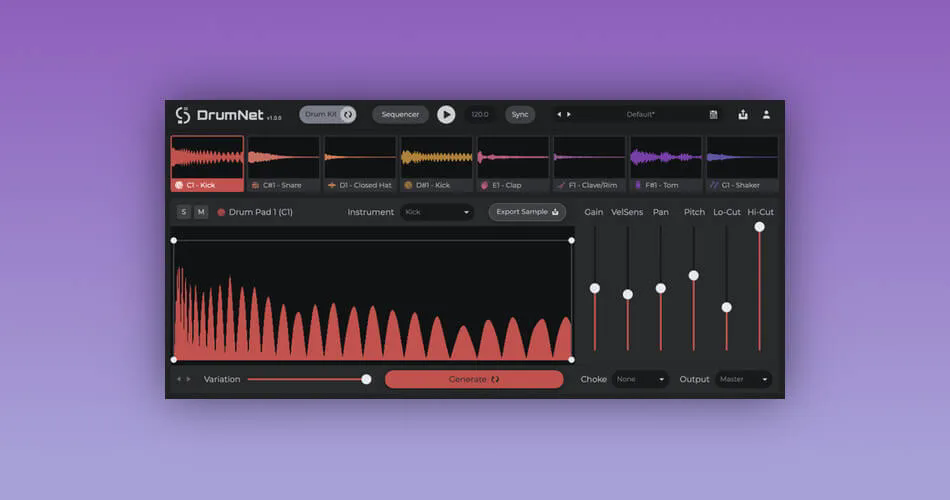The width and height of the screenshot is (950, 500).
Task: Go to next preset with right arrow
Action: tap(568, 115)
